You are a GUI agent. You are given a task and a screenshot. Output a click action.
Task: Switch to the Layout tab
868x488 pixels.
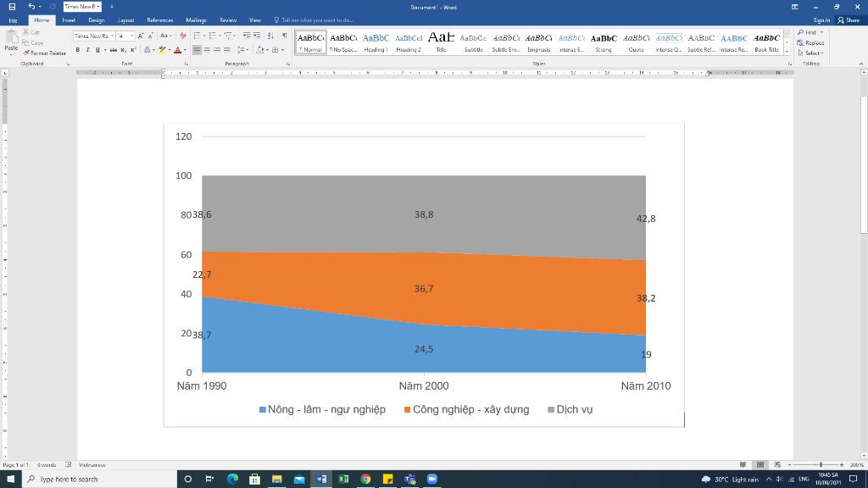click(x=125, y=20)
